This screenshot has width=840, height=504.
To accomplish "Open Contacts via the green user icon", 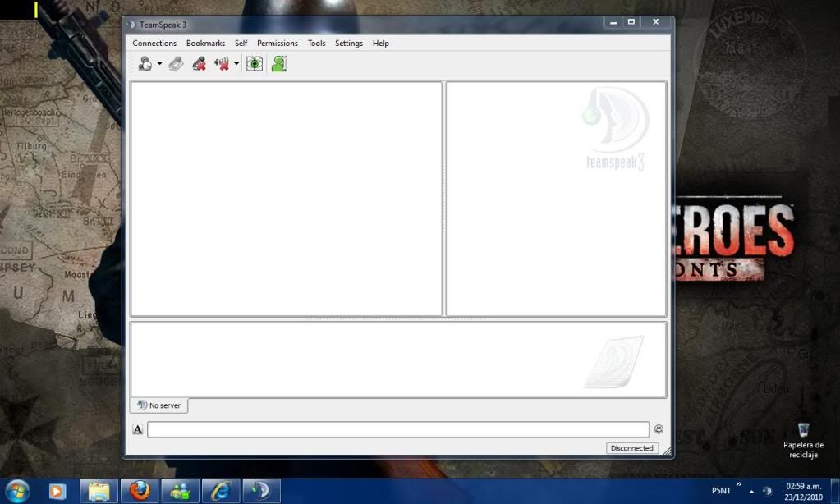I will point(279,64).
